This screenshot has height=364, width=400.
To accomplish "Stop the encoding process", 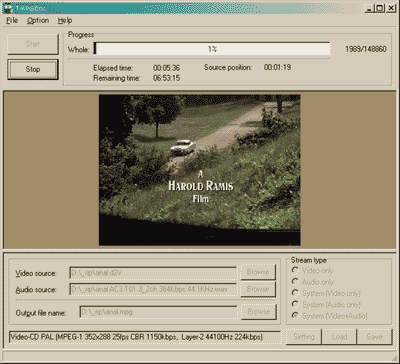I will point(33,69).
